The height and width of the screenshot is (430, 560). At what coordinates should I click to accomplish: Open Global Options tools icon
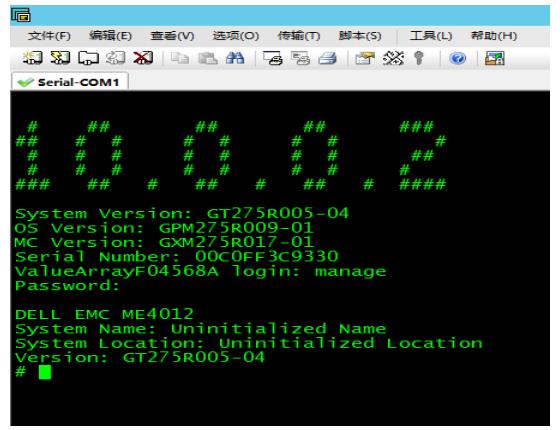(393, 58)
